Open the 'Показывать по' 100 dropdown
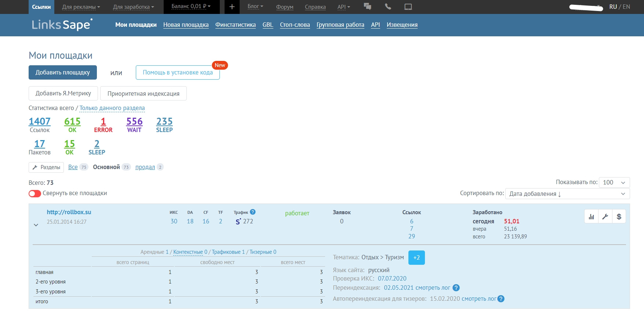Screen dimensions: 644x311 click(x=614, y=182)
